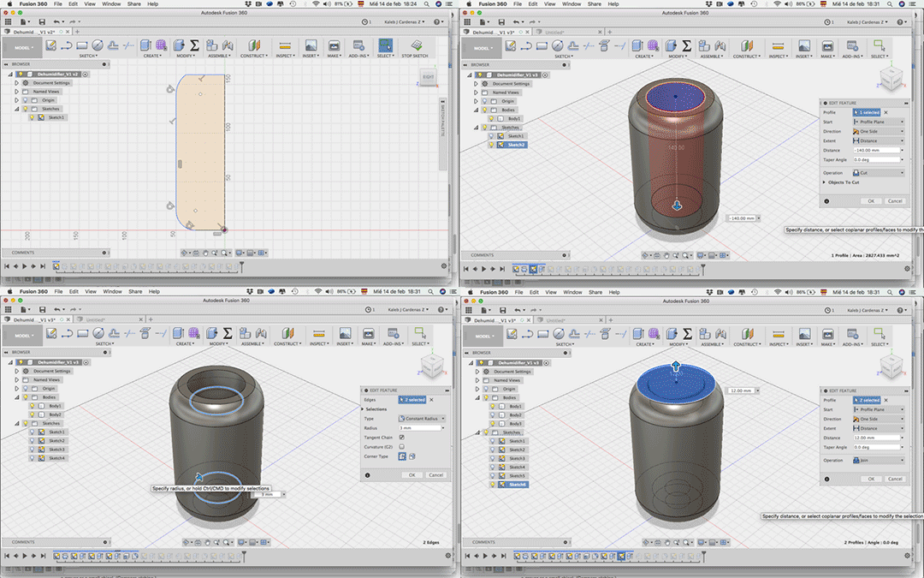Enable the Curvature (G2) checkbox
The width and height of the screenshot is (924, 578).
(401, 446)
